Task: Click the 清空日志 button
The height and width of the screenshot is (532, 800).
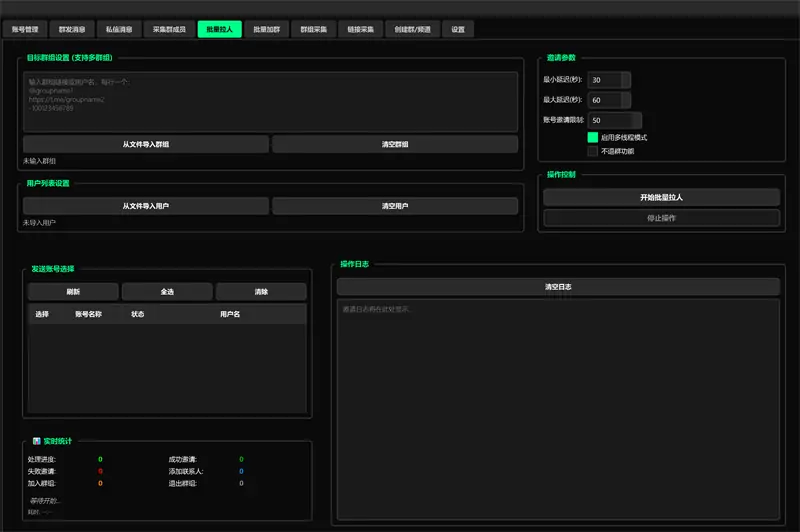Action: coord(558,287)
